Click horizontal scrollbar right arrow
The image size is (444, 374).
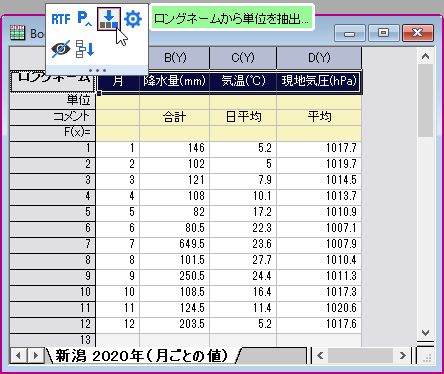point(403,356)
